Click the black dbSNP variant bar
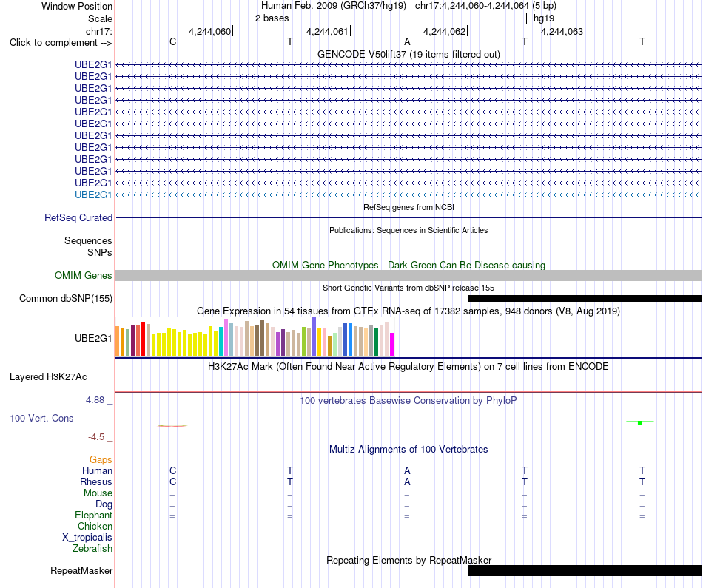Screen dimensions: 703x588 585,299
